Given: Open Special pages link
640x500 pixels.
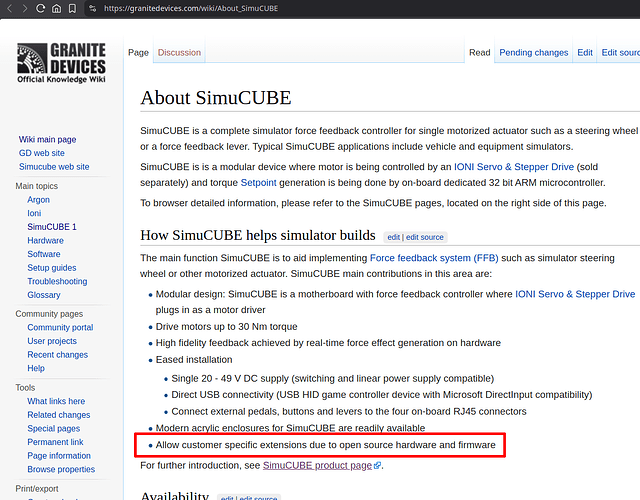Looking at the screenshot, I should click(53, 429).
